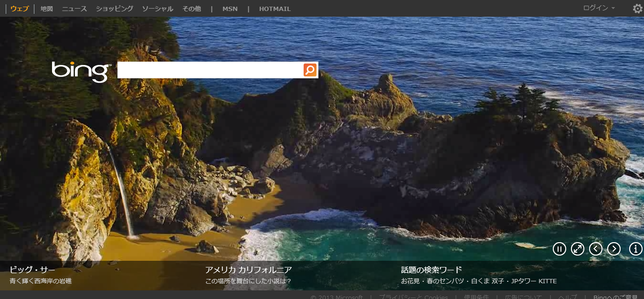Open the HOTMAIL link
The width and height of the screenshot is (644, 299).
click(x=274, y=9)
